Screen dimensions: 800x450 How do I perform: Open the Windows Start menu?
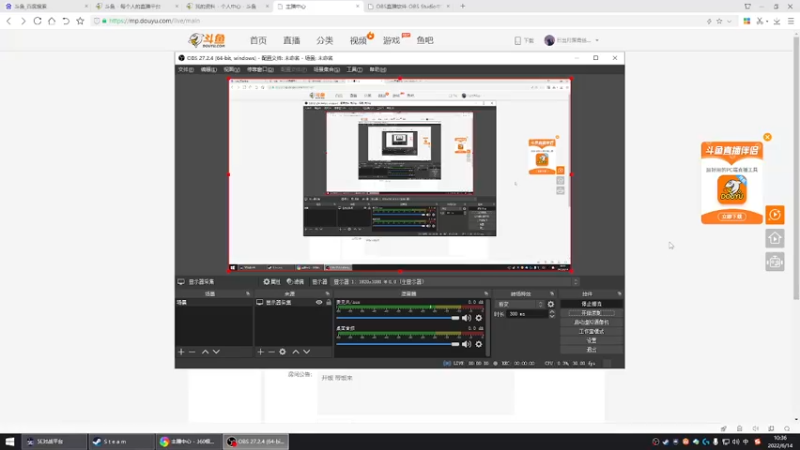[x=10, y=441]
